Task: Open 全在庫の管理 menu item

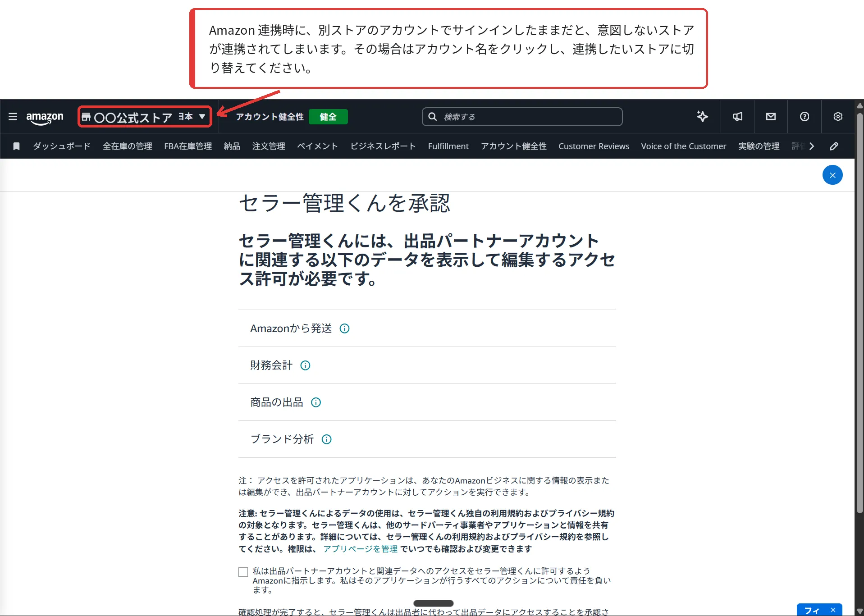Action: tap(128, 146)
